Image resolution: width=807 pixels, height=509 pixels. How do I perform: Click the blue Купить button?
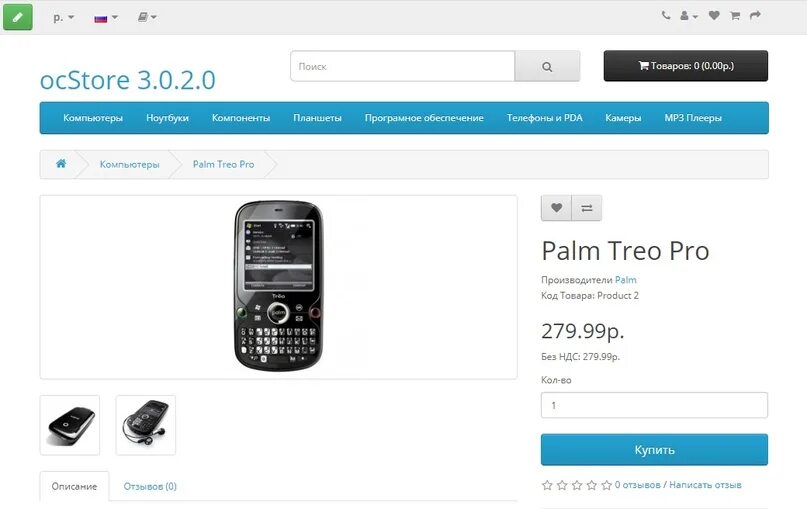coord(654,450)
